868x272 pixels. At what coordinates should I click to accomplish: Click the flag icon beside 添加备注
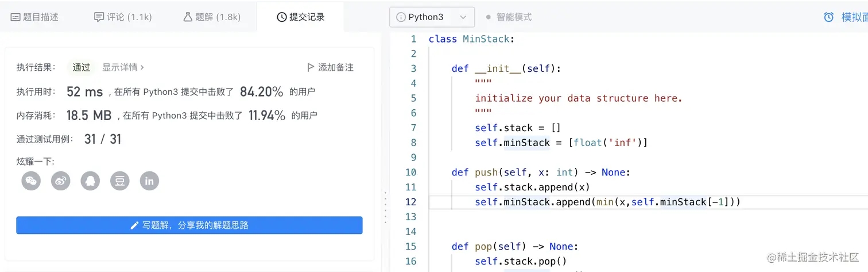click(311, 67)
